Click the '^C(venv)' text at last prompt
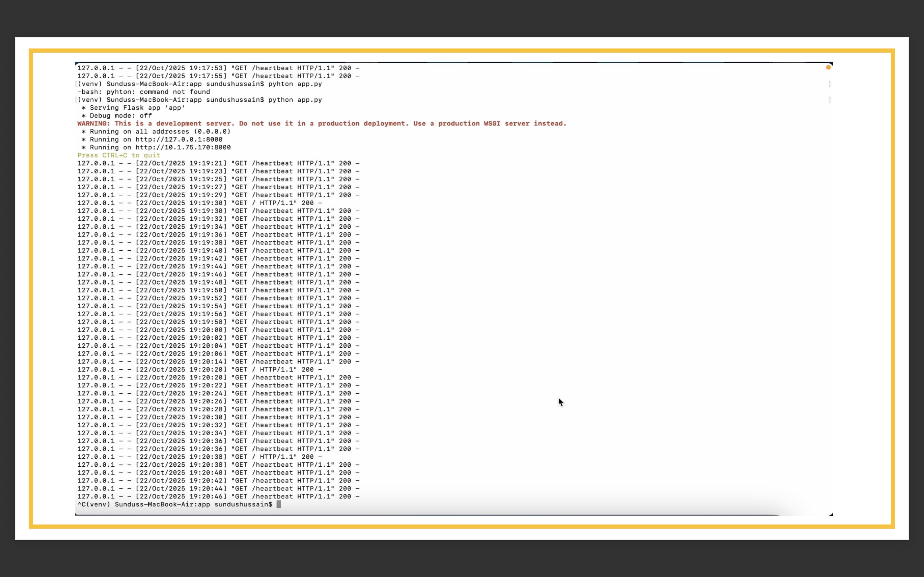 pos(93,505)
